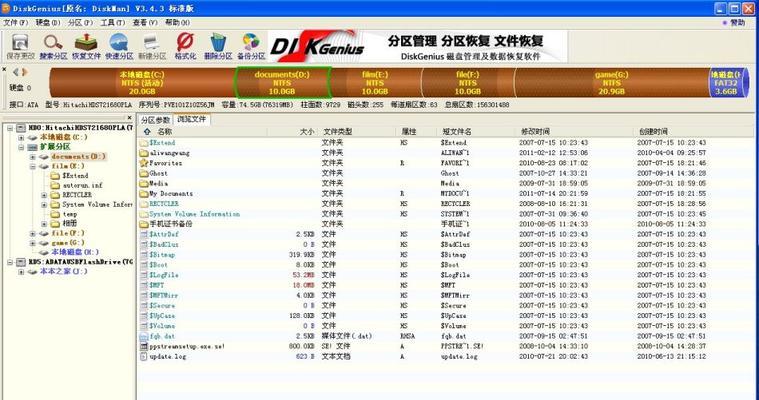This screenshot has height=400, width=759.
Task: Click the 新建分区 new partition icon
Action: (152, 46)
